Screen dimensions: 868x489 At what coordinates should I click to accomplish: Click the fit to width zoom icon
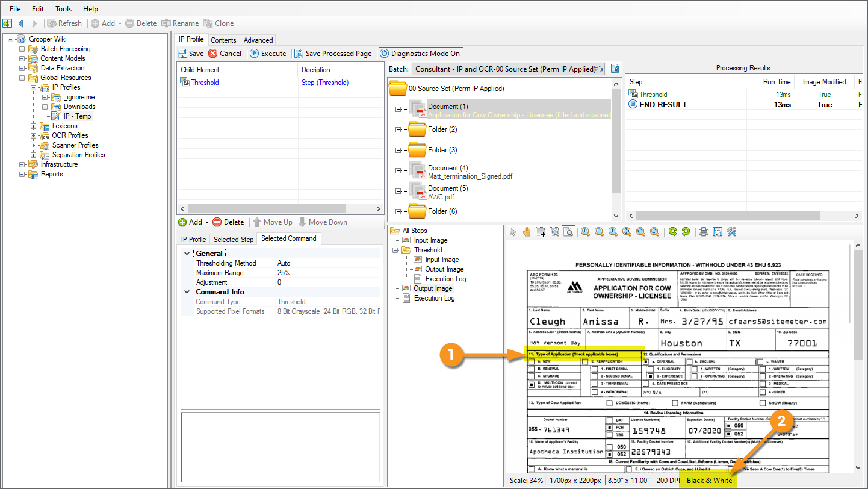[x=640, y=232]
